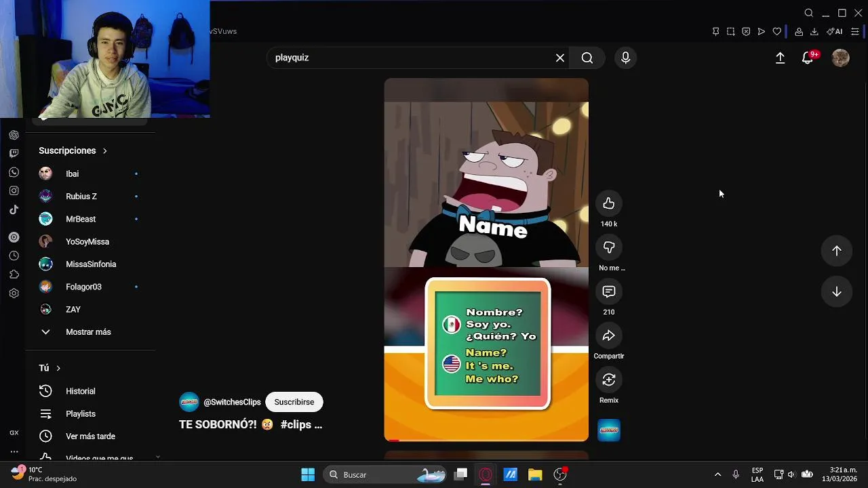Open Ver más tarde list
Image resolution: width=868 pixels, height=488 pixels.
tap(90, 436)
